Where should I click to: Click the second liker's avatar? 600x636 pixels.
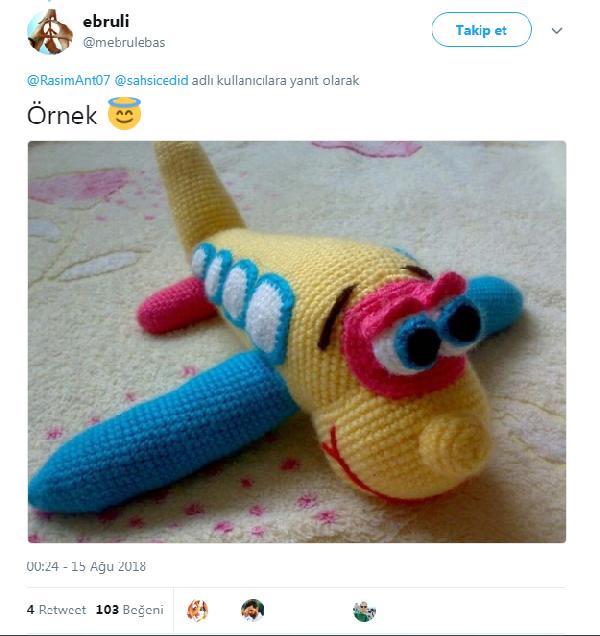[252, 610]
